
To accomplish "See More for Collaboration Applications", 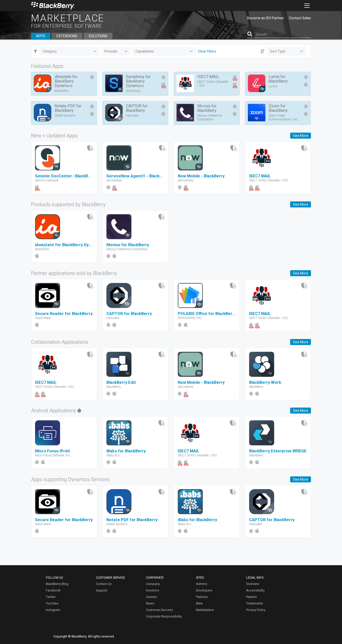I will click(300, 342).
